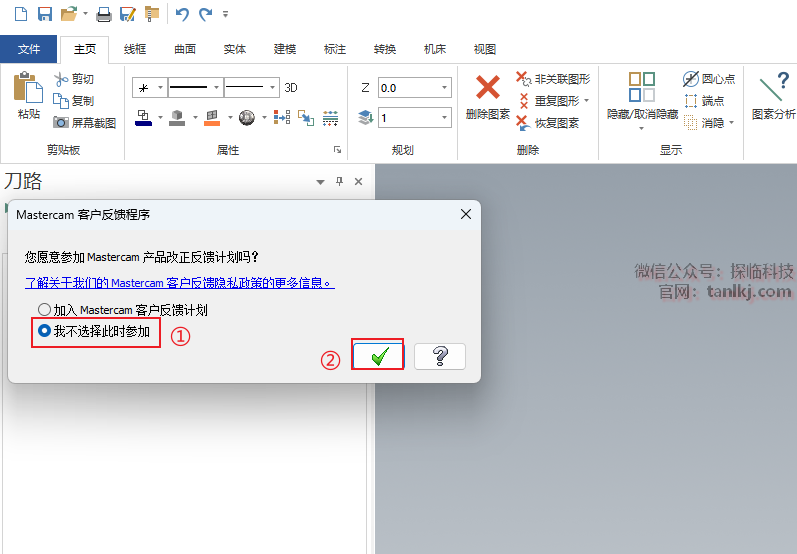Click the Delete Entities (删除图素) red X
This screenshot has height=554, width=797.
(487, 87)
